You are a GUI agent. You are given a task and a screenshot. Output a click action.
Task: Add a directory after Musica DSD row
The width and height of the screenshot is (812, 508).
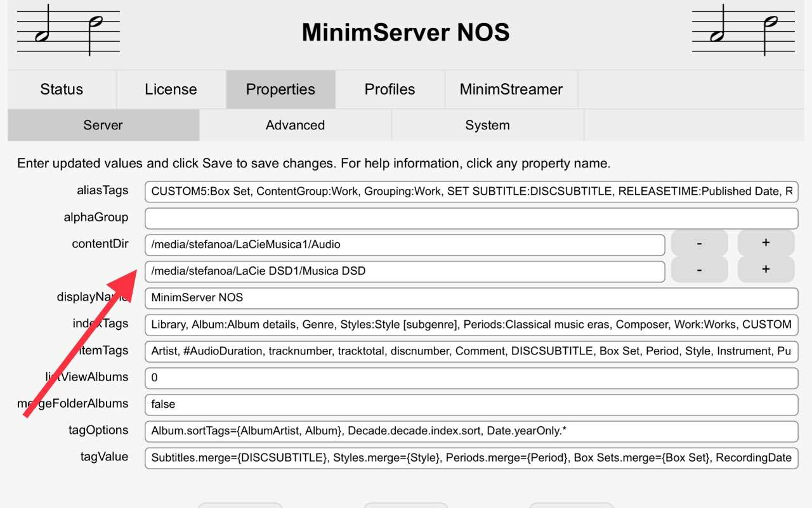(766, 270)
